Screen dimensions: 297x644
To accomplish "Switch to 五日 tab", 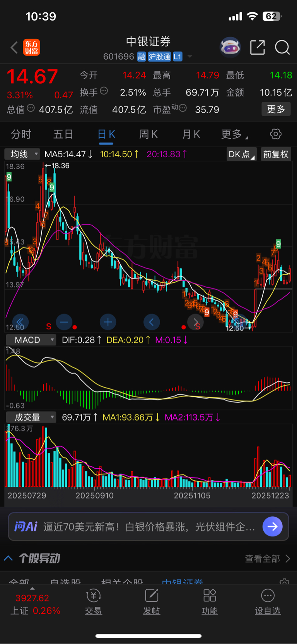I will click(63, 134).
